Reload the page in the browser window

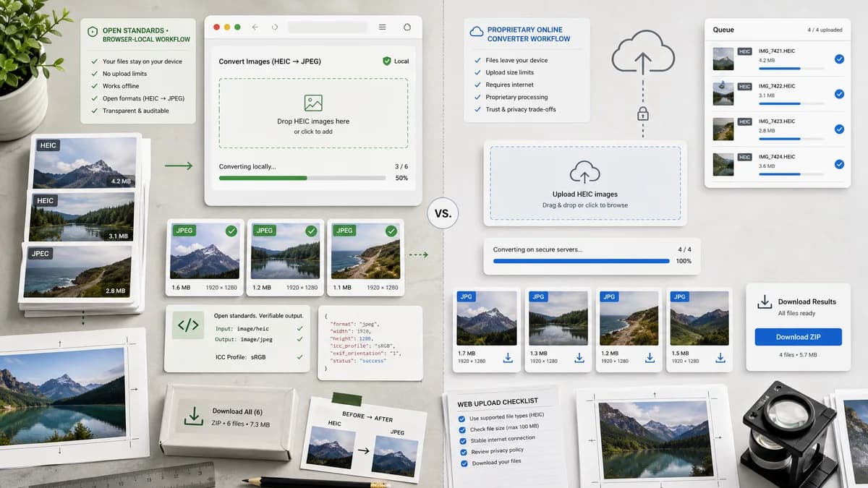pos(274,27)
